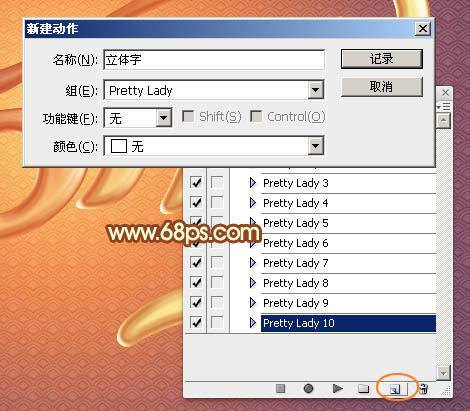The width and height of the screenshot is (470, 411).
Task: Toggle the checkmark for Pretty Lady 7
Action: point(196,262)
